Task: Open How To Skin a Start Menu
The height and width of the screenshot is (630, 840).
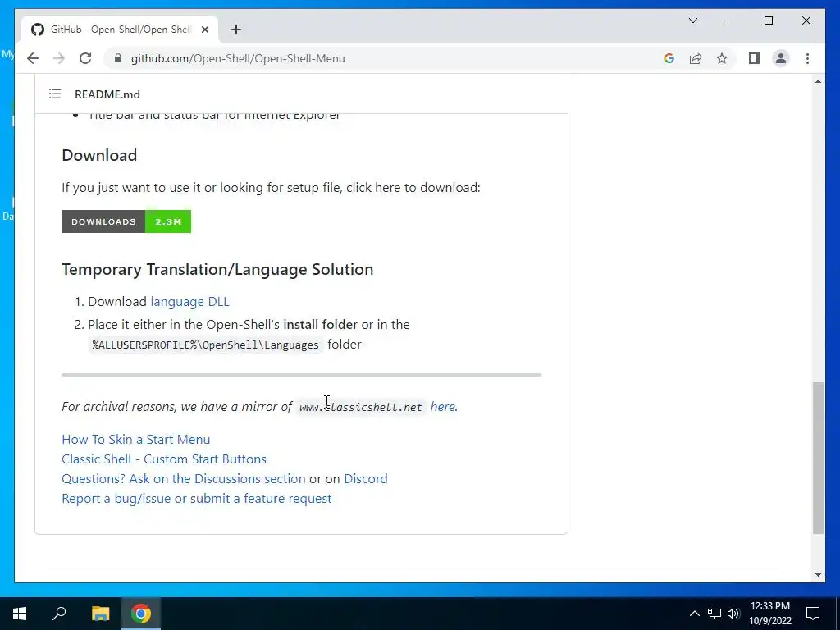Action: coord(136,440)
